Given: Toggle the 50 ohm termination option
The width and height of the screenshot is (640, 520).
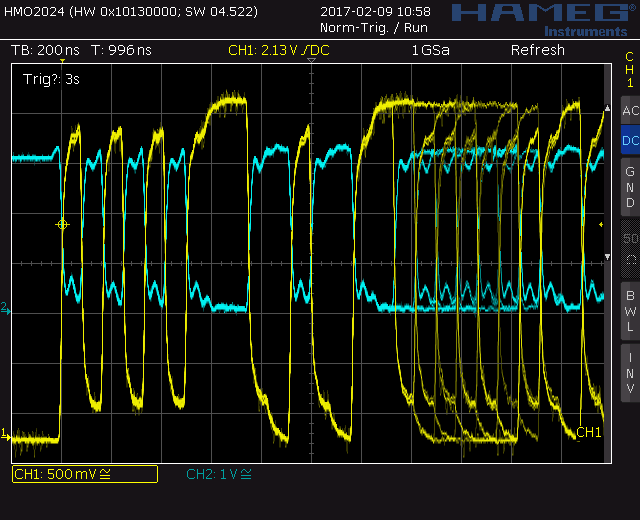Looking at the screenshot, I should pos(629,248).
